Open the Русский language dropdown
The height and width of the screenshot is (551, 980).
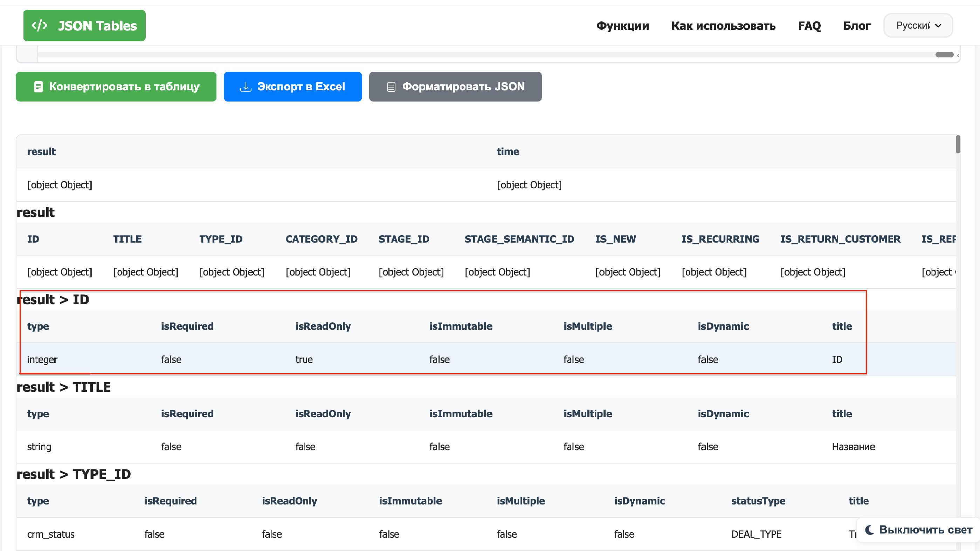click(x=913, y=26)
